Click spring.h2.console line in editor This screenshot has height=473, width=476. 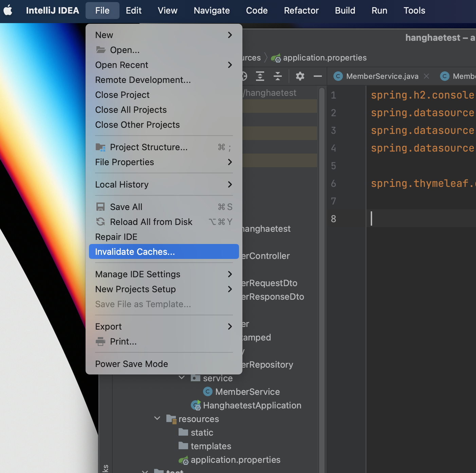click(x=423, y=95)
